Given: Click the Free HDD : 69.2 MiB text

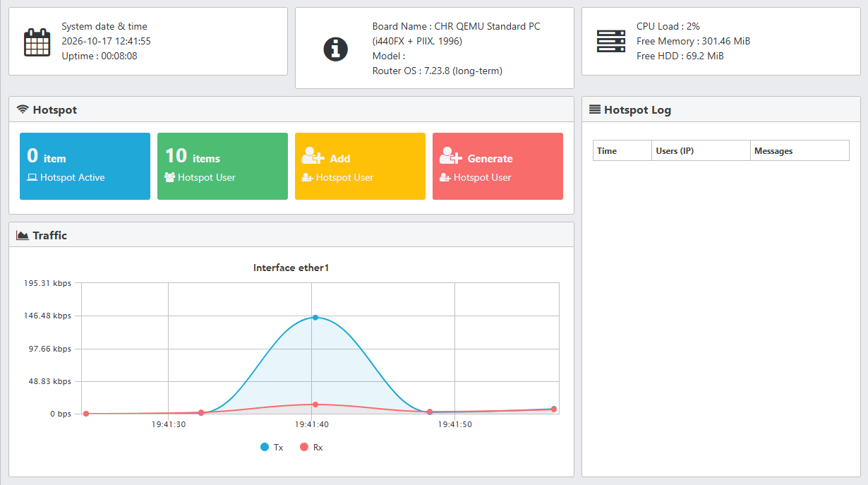Looking at the screenshot, I should [x=680, y=56].
